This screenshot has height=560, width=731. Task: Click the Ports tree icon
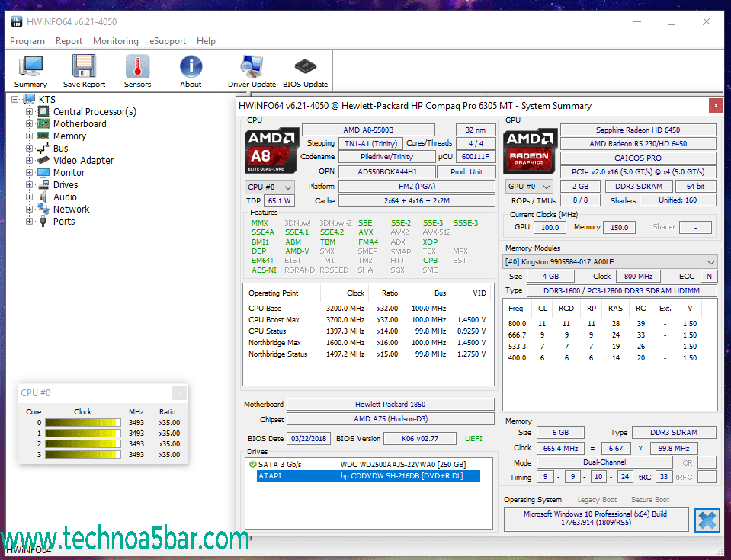point(43,221)
